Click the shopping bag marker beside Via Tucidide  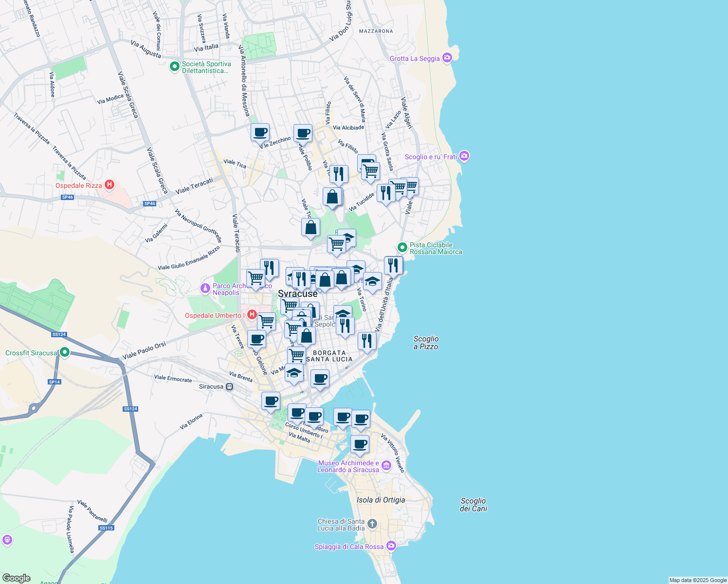coord(332,197)
